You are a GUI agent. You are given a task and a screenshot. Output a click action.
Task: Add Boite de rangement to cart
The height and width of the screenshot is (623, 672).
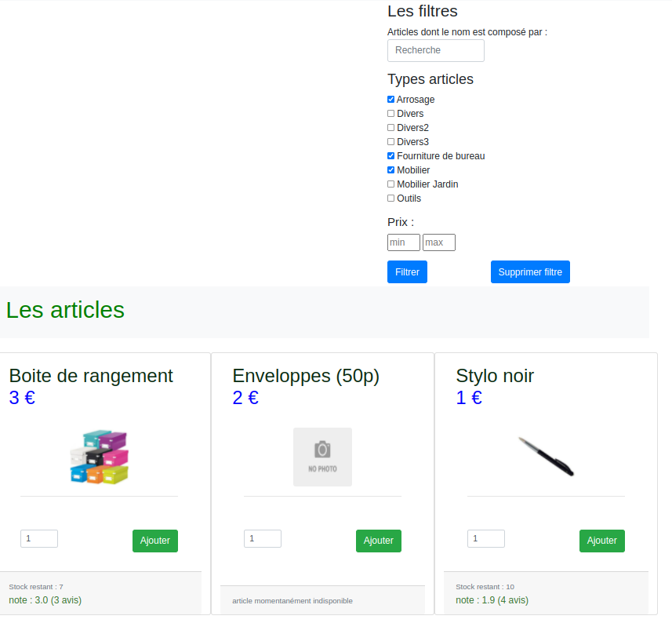click(x=155, y=541)
